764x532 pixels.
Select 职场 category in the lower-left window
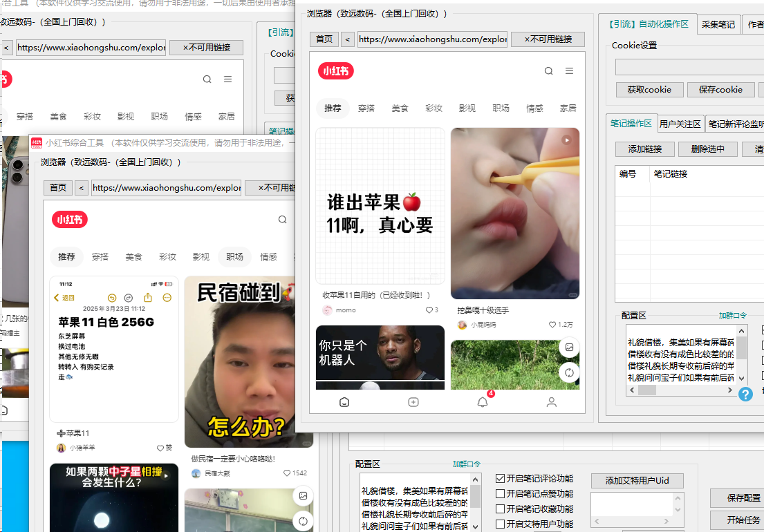[x=234, y=256]
